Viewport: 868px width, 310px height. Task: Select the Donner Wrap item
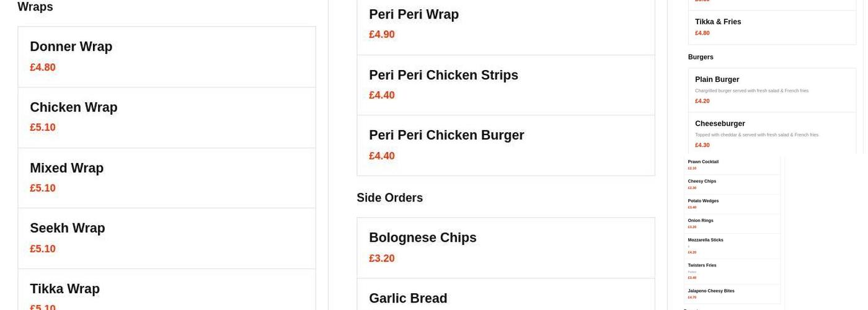coord(166,56)
